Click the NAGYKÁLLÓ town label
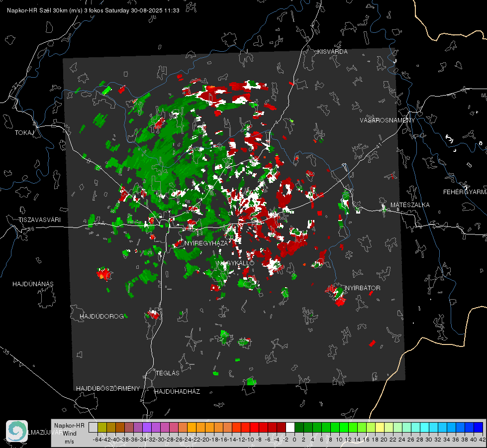The image size is (487, 448). [x=236, y=263]
